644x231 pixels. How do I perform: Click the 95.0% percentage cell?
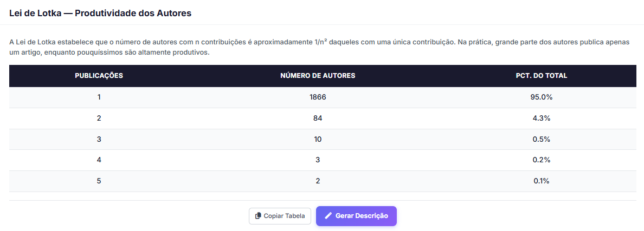[541, 97]
